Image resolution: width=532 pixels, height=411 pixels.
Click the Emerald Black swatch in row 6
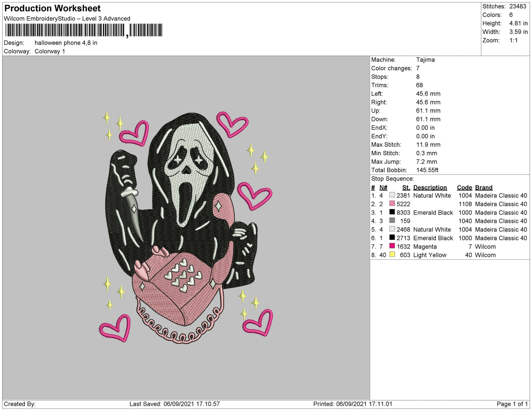[x=392, y=237]
